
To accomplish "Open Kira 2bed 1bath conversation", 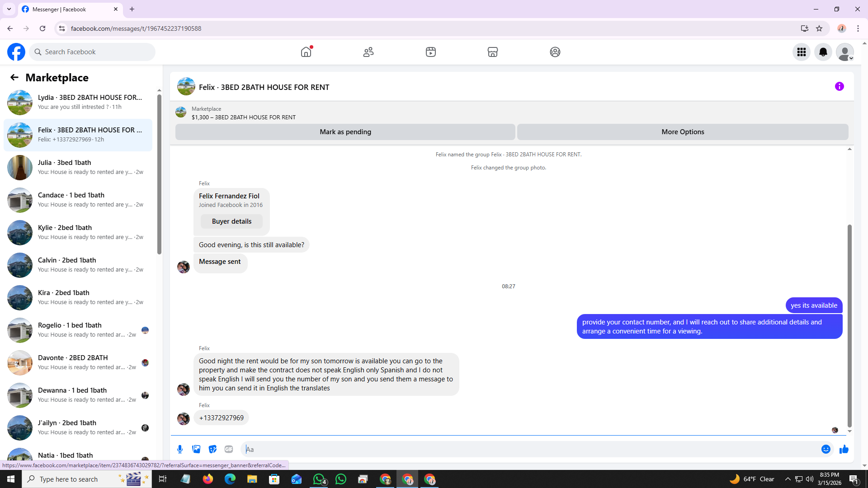I will (78, 297).
